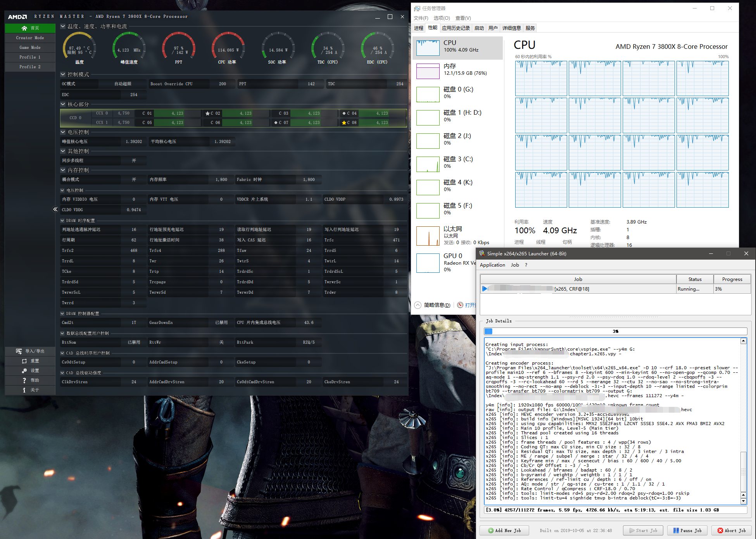Click the x264 Launcher title bar app icon

[x=482, y=253]
